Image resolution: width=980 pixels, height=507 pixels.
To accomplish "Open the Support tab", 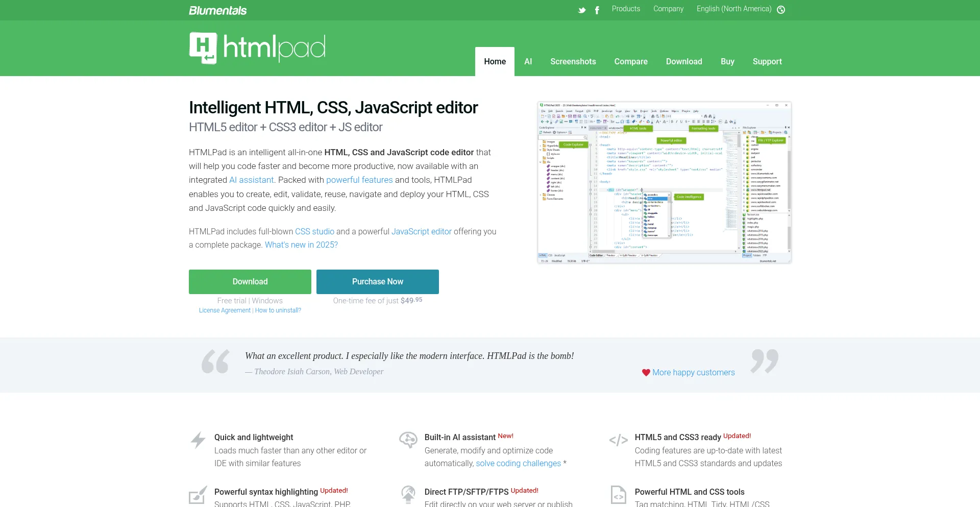I will (767, 61).
